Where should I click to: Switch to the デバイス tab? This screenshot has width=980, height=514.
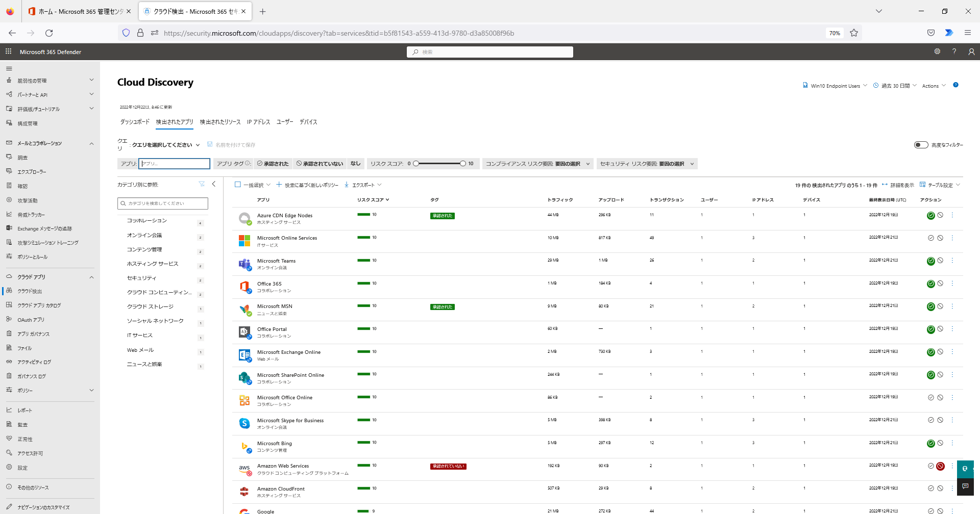308,122
